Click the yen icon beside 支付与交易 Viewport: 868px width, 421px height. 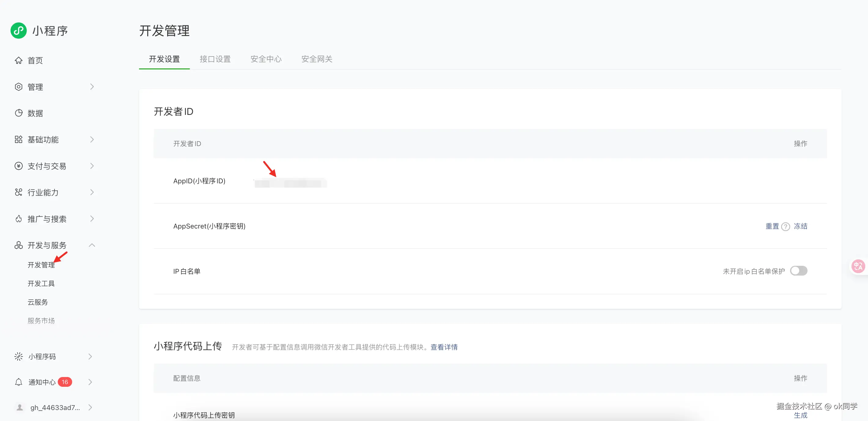point(19,166)
